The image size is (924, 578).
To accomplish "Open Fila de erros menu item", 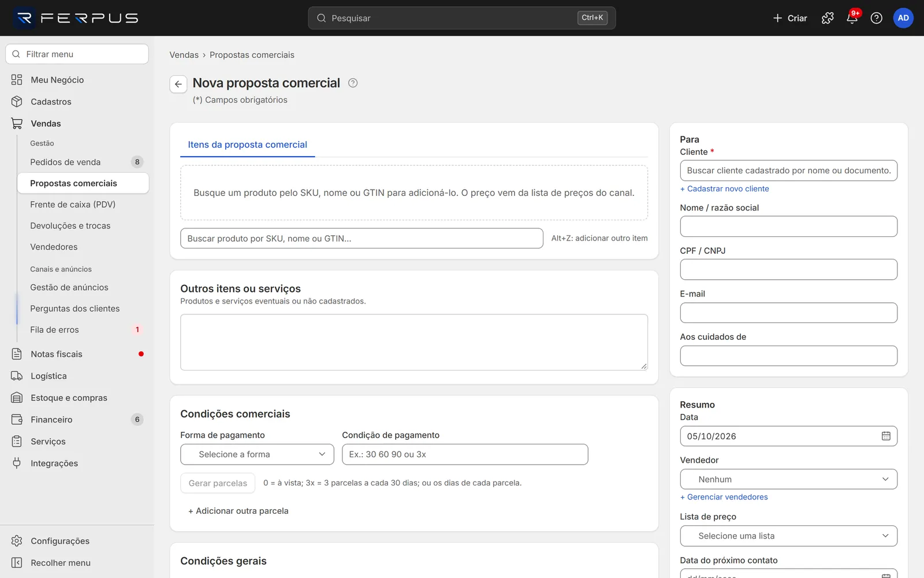I will click(x=83, y=329).
